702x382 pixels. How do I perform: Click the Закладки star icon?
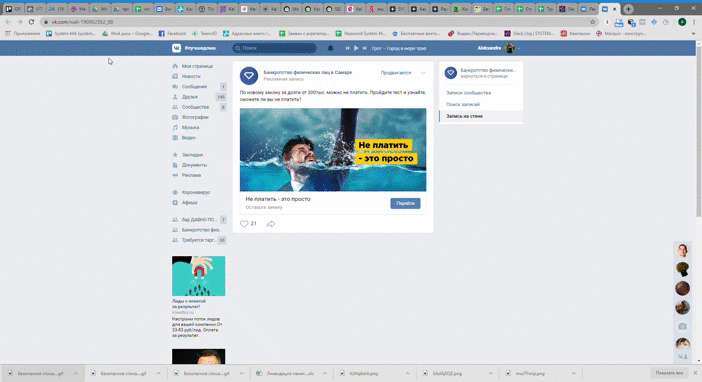click(x=175, y=155)
